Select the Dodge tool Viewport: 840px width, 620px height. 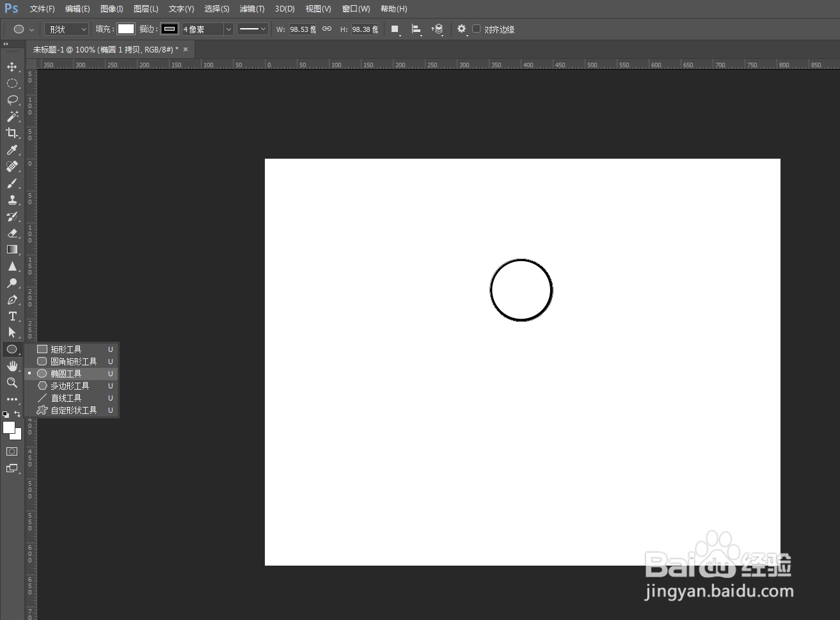pyautogui.click(x=12, y=283)
